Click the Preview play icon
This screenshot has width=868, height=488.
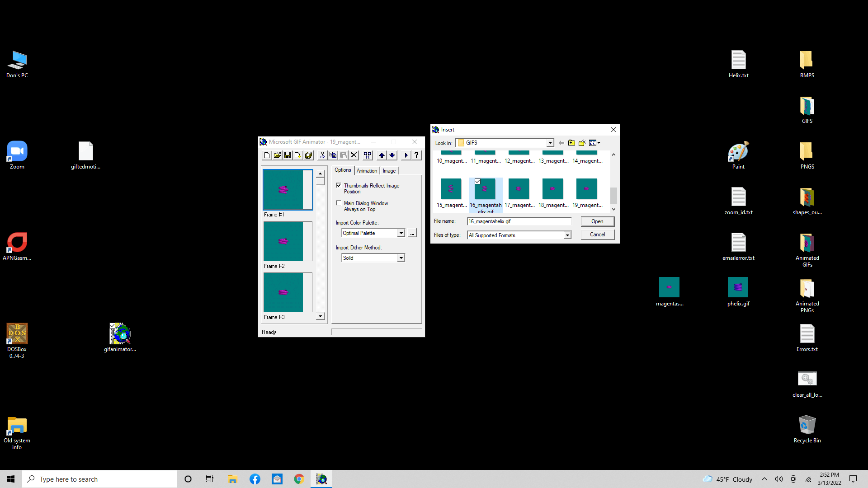click(406, 155)
